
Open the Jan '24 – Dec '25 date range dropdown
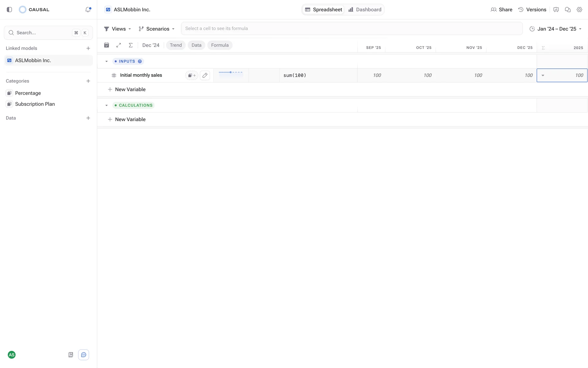pos(556,29)
